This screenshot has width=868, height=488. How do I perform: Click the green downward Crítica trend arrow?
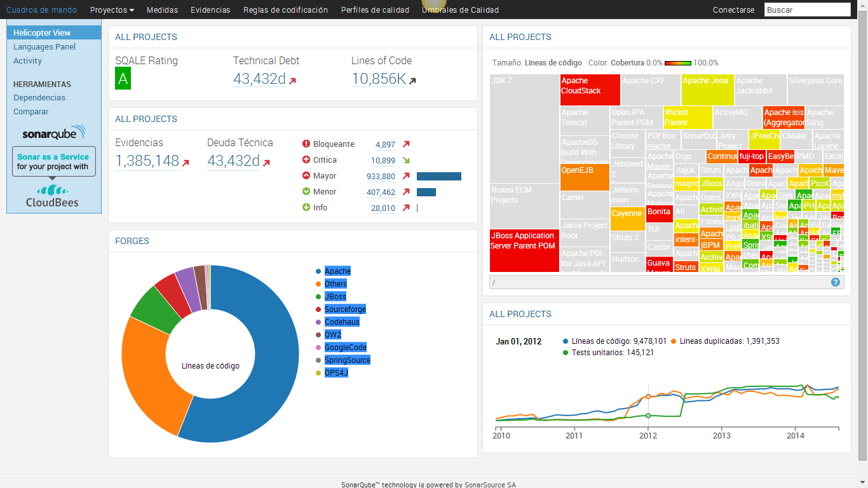406,160
